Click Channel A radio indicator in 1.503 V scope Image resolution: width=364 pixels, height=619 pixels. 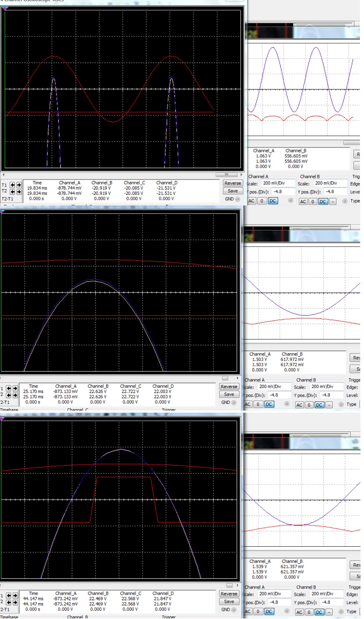(287, 404)
